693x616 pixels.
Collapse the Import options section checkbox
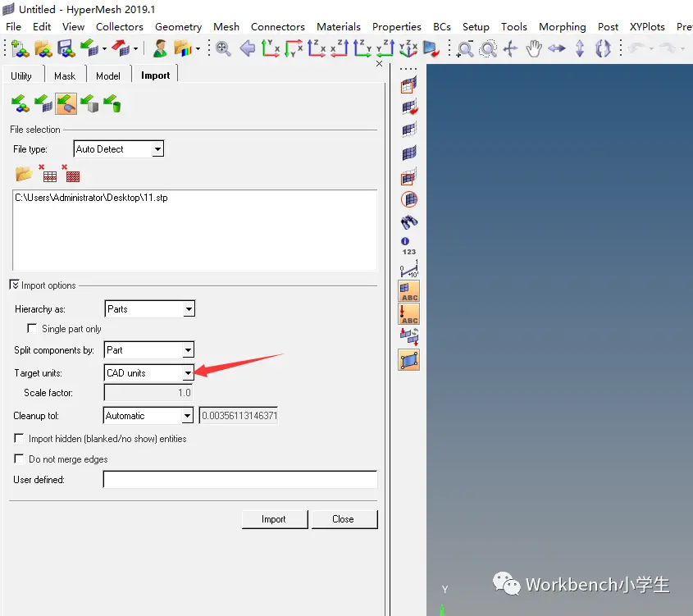(14, 285)
